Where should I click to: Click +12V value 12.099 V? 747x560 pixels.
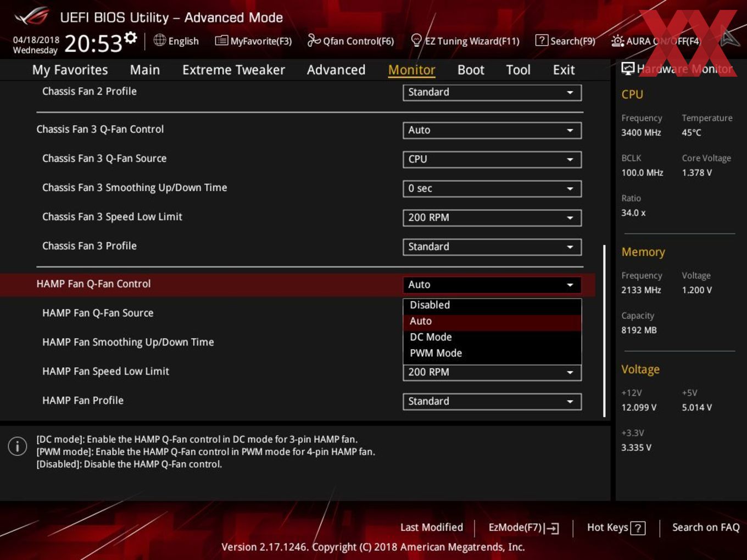(x=639, y=407)
